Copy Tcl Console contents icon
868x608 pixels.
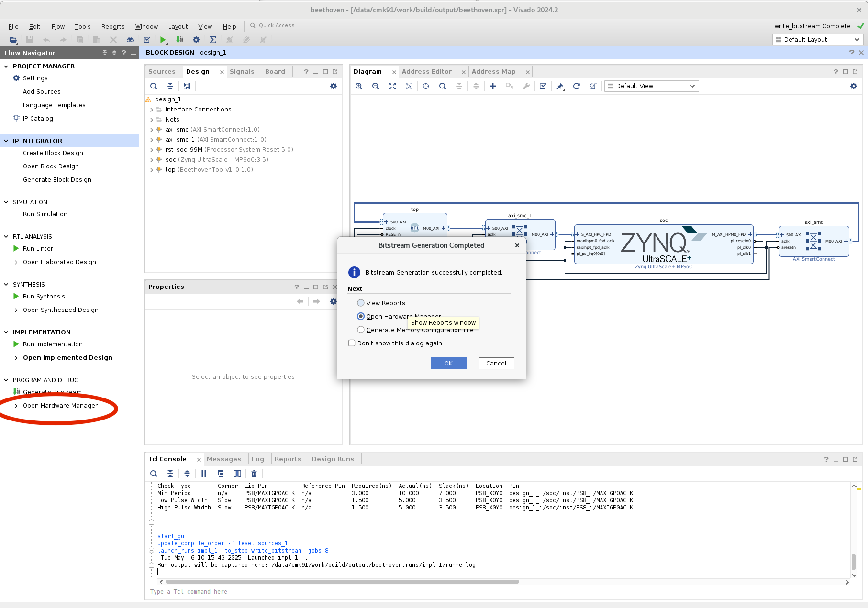[x=221, y=474]
